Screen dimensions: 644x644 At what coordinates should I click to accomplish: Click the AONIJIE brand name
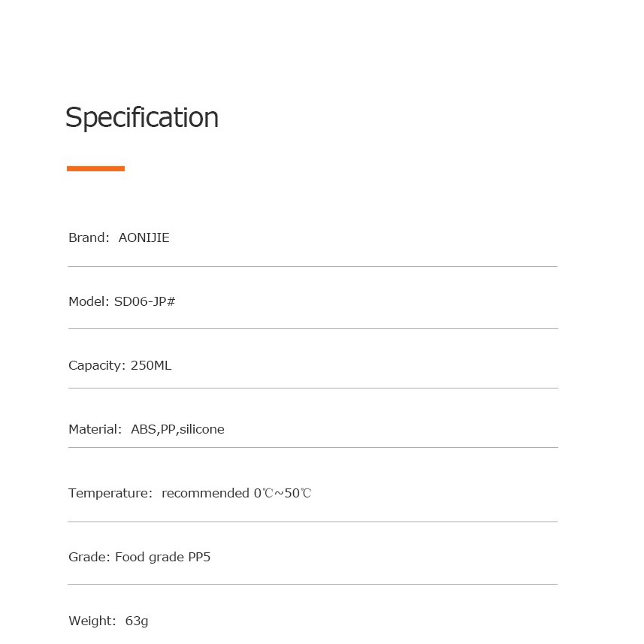(144, 237)
